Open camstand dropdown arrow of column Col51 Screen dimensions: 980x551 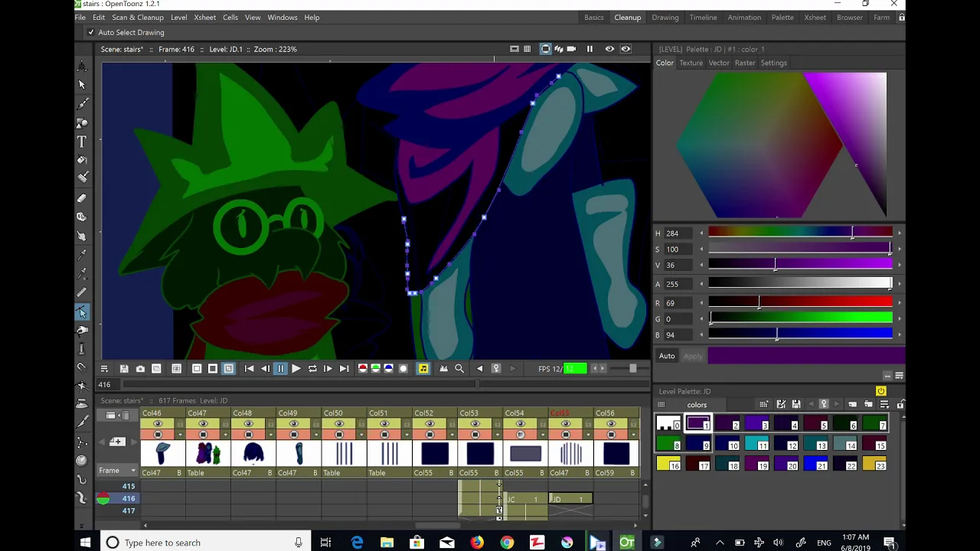coord(406,435)
